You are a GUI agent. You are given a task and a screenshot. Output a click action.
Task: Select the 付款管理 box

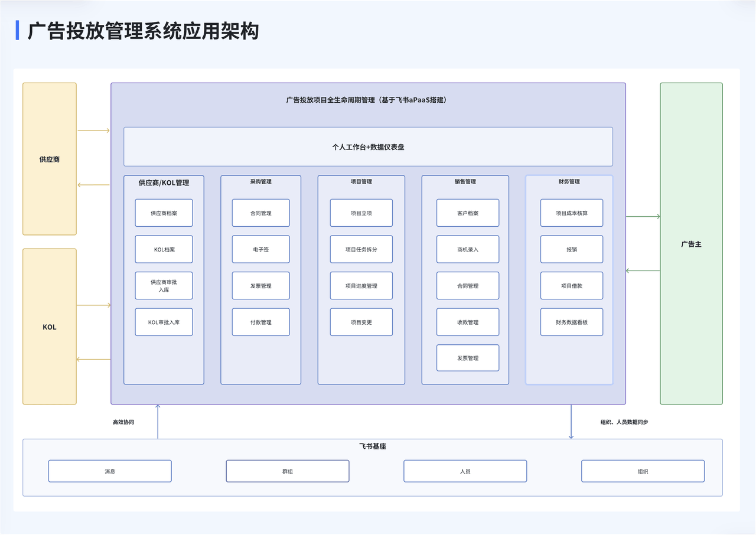coord(260,322)
